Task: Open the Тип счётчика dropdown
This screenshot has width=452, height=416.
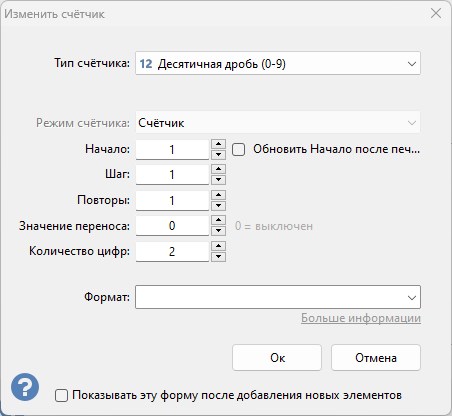Action: pos(278,63)
